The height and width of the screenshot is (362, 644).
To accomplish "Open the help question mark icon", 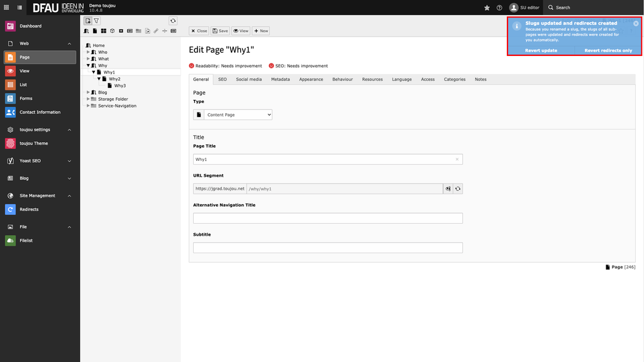I will (499, 8).
